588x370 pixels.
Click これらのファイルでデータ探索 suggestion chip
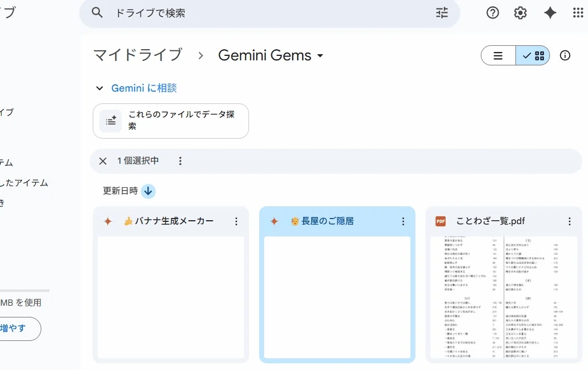tap(171, 121)
